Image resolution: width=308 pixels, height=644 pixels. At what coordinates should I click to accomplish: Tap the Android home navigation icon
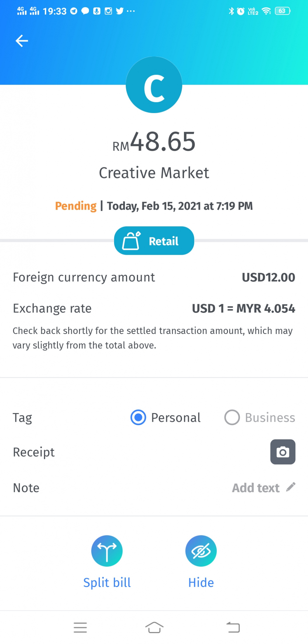click(154, 627)
